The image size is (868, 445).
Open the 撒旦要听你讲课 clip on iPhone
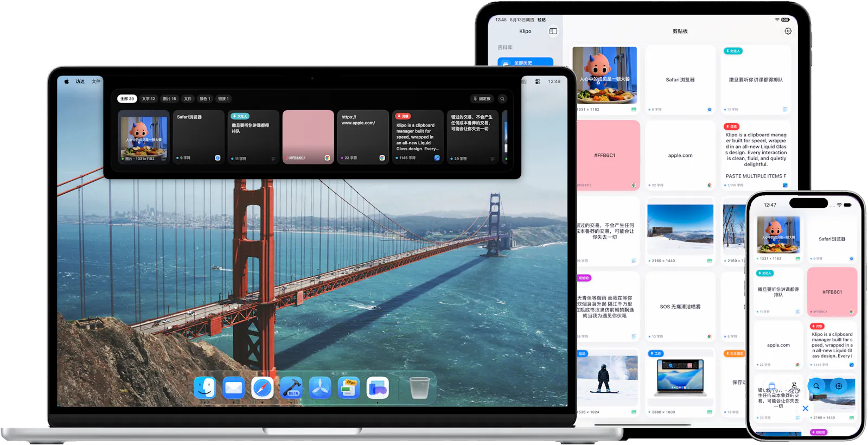tap(778, 291)
